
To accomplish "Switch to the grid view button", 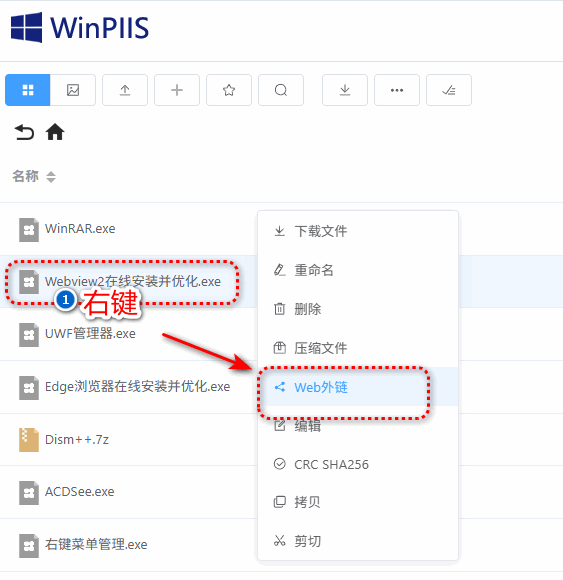I will (x=28, y=90).
